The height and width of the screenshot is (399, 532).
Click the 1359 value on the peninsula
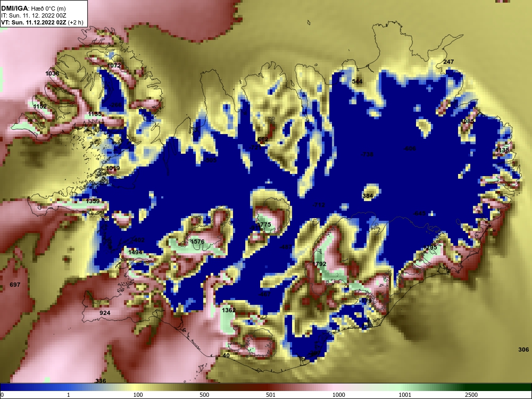(x=93, y=201)
